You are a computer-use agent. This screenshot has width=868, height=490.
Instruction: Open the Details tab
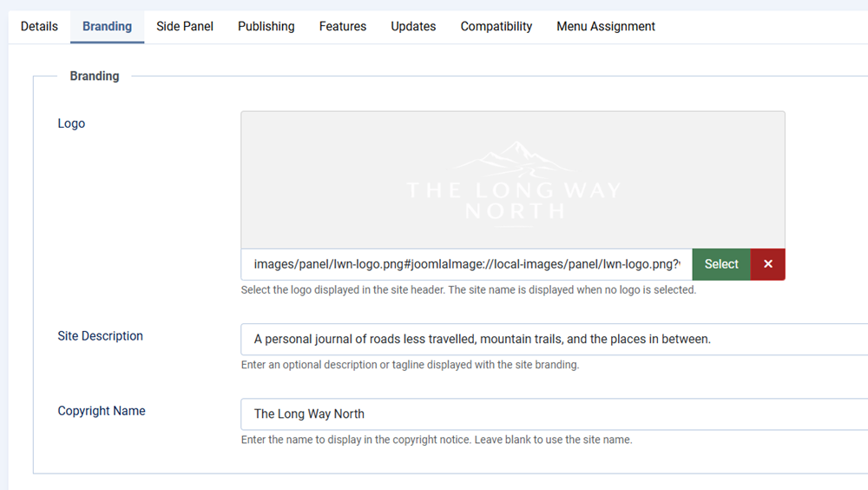pyautogui.click(x=39, y=27)
